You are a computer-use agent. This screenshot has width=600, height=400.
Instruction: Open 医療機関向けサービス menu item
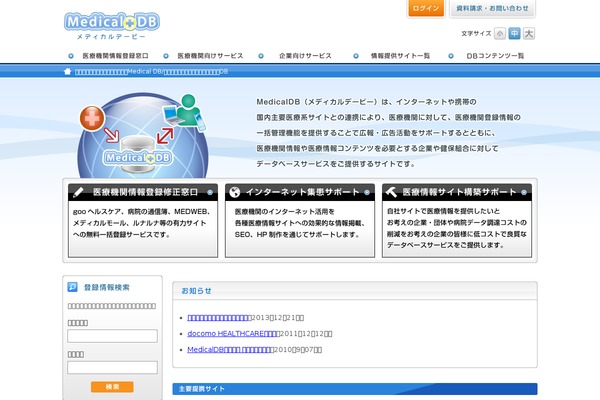tap(210, 56)
